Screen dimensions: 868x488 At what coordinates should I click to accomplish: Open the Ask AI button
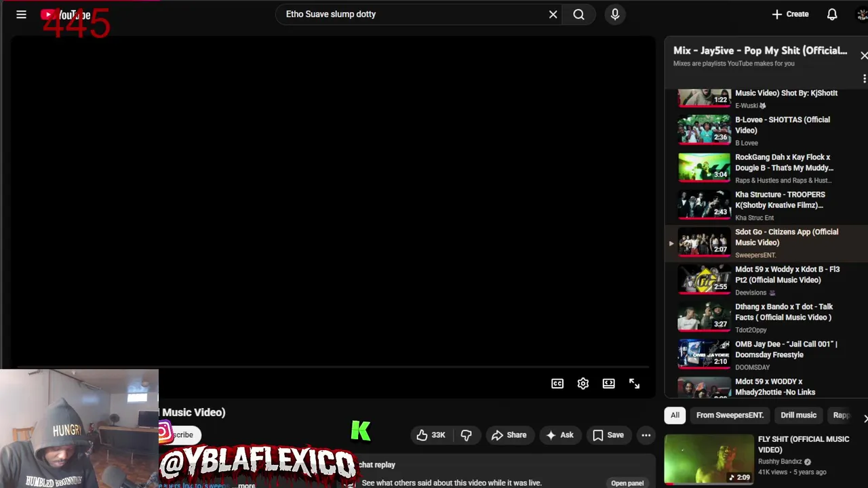559,435
